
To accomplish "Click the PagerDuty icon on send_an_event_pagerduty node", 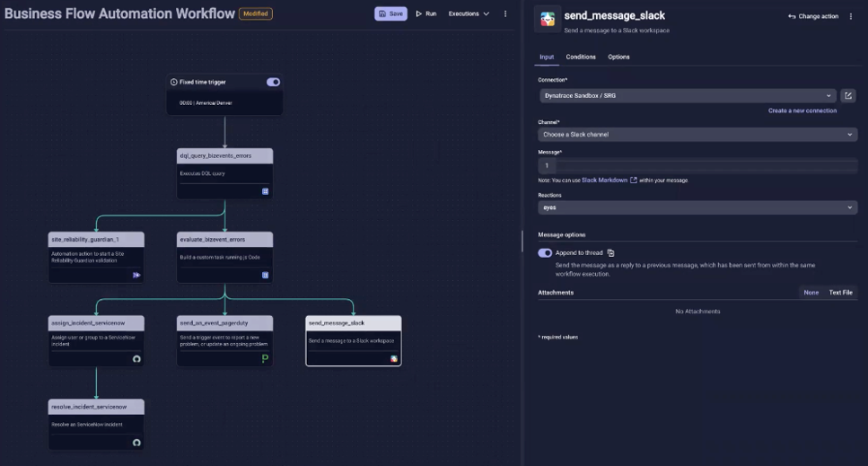I will click(x=265, y=358).
